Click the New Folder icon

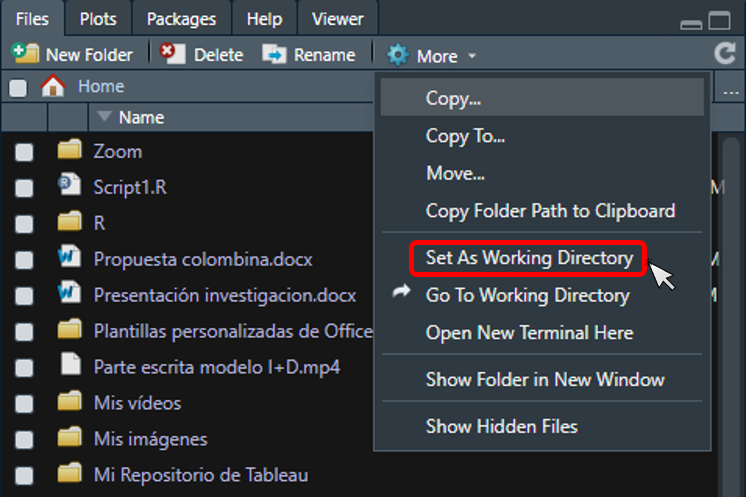[x=26, y=55]
